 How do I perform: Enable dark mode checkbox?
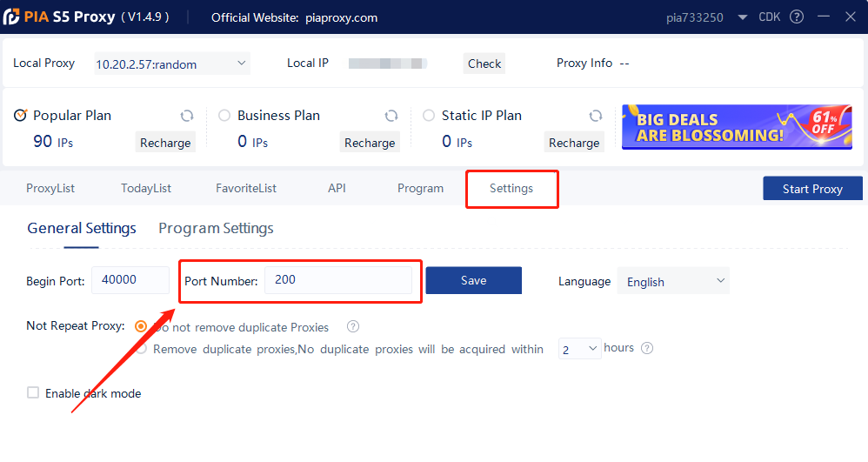(33, 392)
